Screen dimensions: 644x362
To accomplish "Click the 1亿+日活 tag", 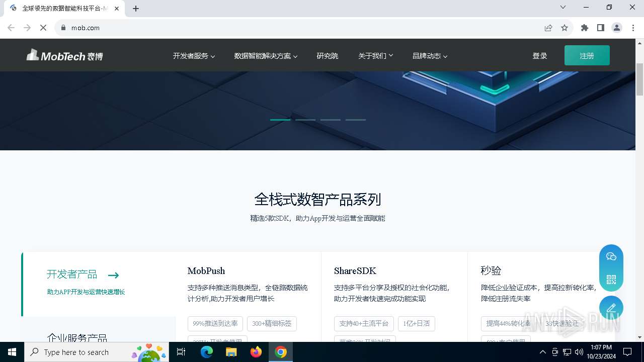I will coord(417,323).
